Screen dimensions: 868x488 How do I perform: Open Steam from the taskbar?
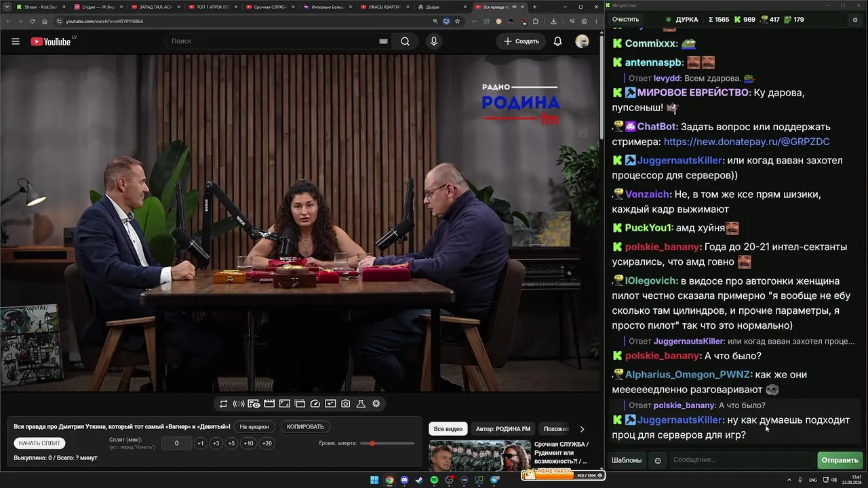pos(419,480)
